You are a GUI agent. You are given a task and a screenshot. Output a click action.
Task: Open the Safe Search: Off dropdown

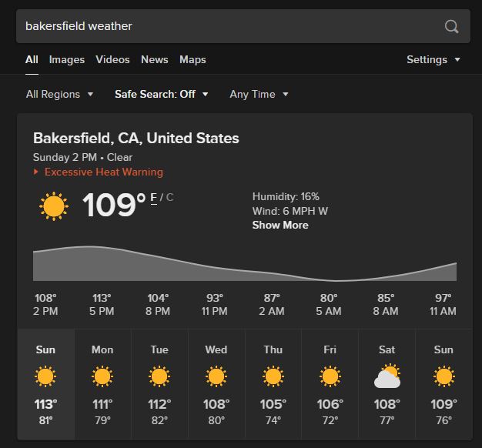pyautogui.click(x=162, y=94)
